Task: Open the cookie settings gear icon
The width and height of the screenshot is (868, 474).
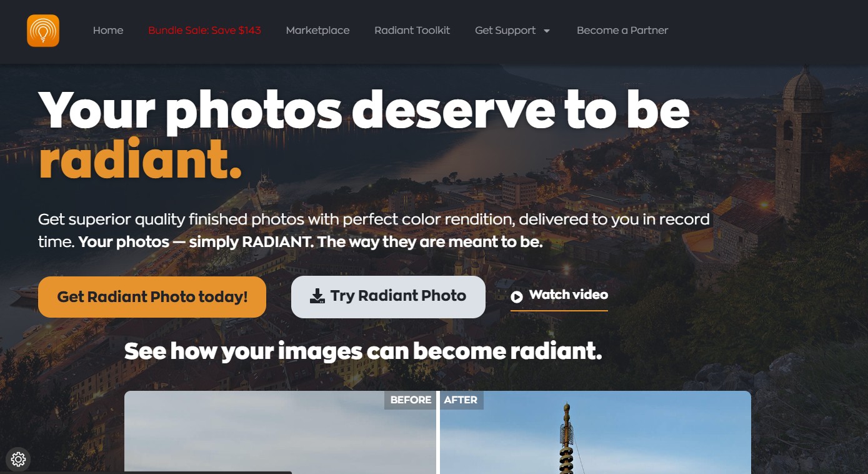Action: (x=18, y=460)
